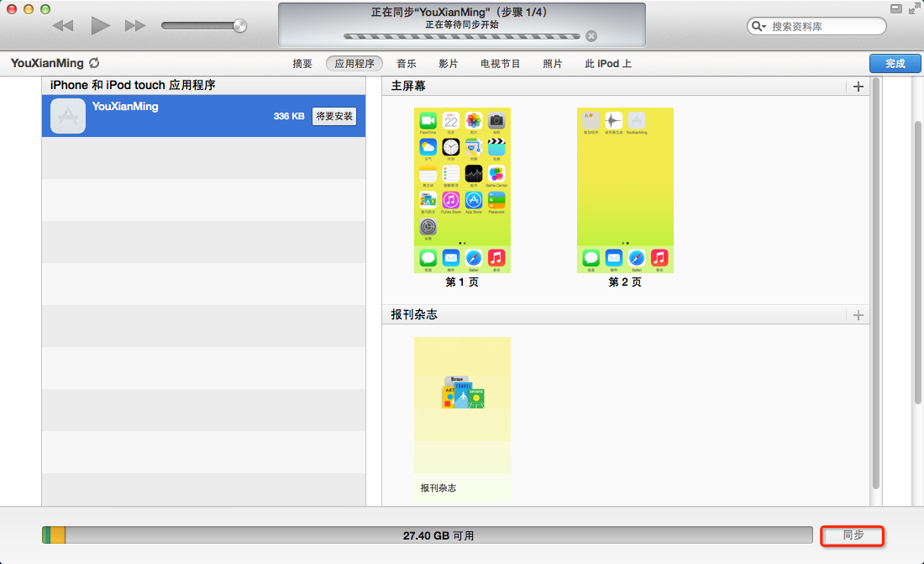Select Mail icon in page 2 dock
This screenshot has width=924, height=564.
(x=613, y=258)
